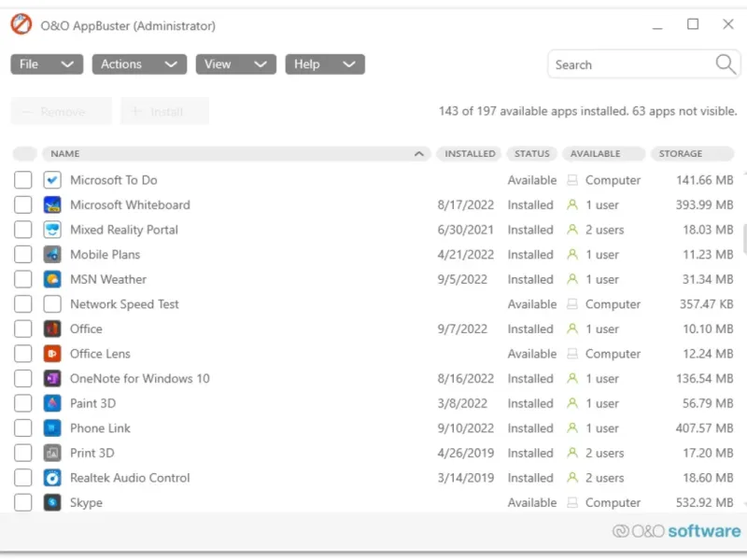Click the user icon in Microsoft Whiteboard row
Viewport: 747px width, 560px height.
572,204
